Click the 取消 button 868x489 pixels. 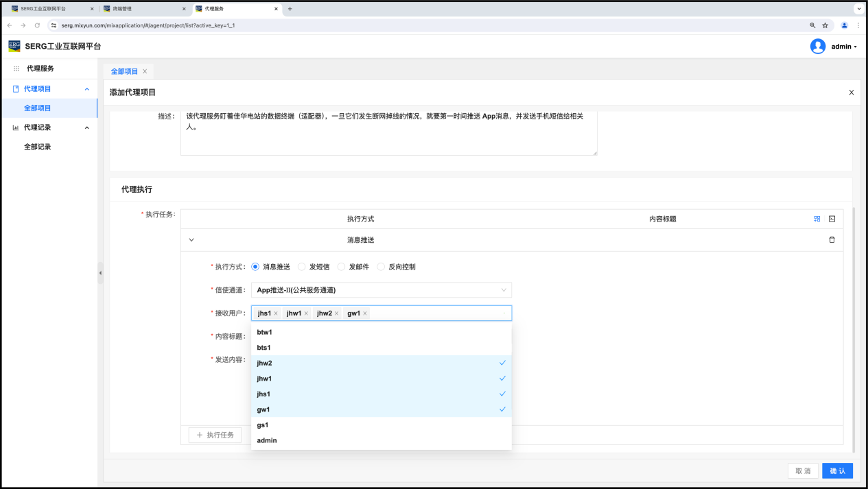tap(803, 471)
